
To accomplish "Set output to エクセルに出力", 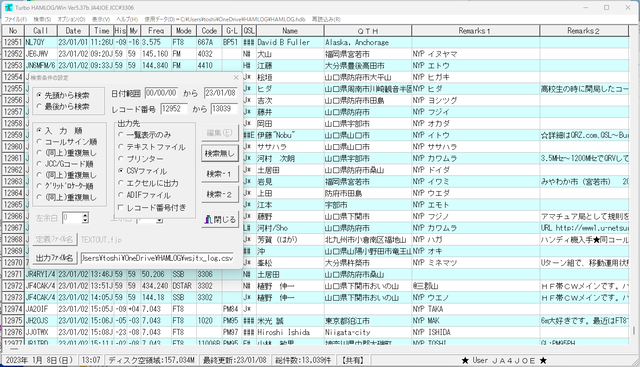I will point(148,183).
